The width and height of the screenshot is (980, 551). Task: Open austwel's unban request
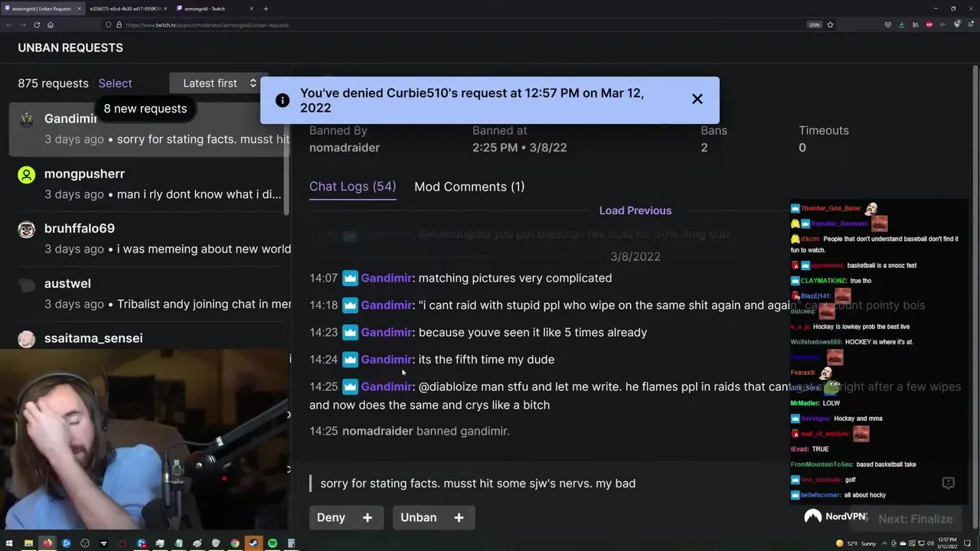[149, 294]
